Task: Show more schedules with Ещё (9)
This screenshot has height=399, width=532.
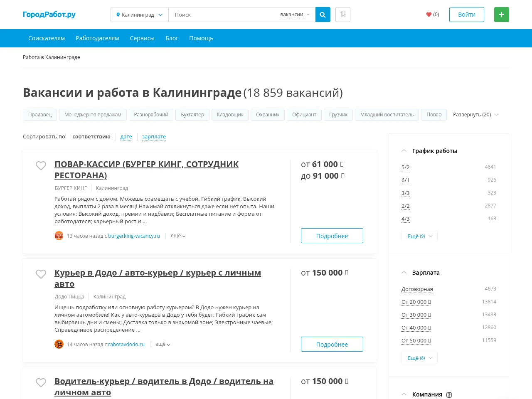Action: 419,236
